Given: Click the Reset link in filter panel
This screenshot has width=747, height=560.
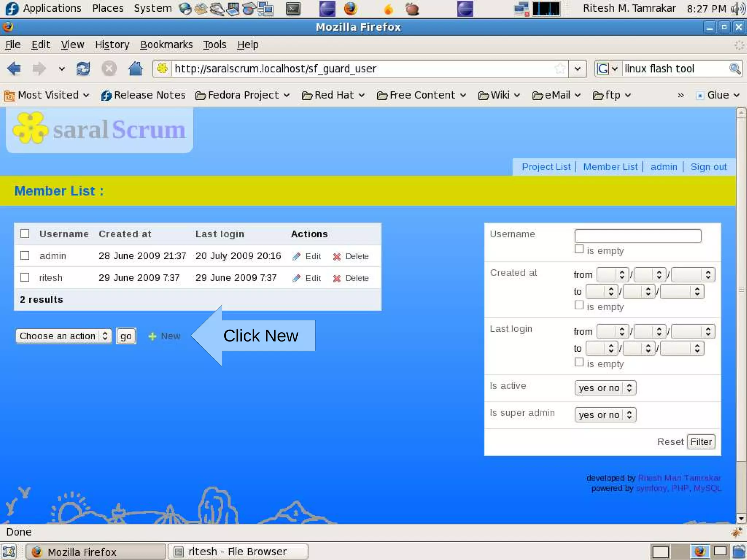Looking at the screenshot, I should point(670,442).
